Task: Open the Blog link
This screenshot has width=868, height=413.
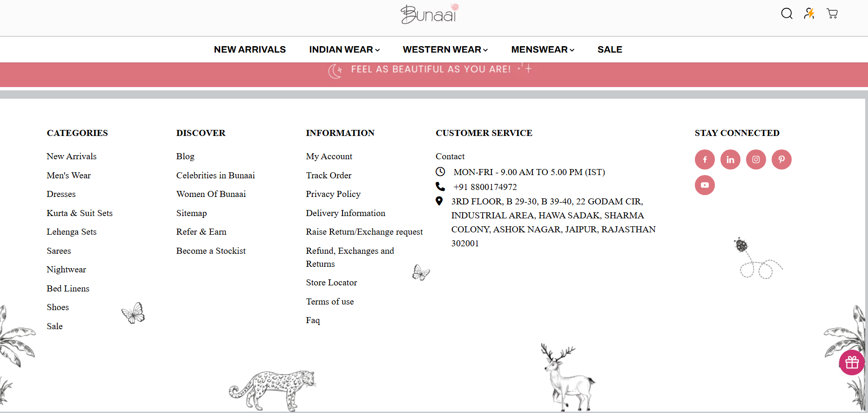Action: 185,156
